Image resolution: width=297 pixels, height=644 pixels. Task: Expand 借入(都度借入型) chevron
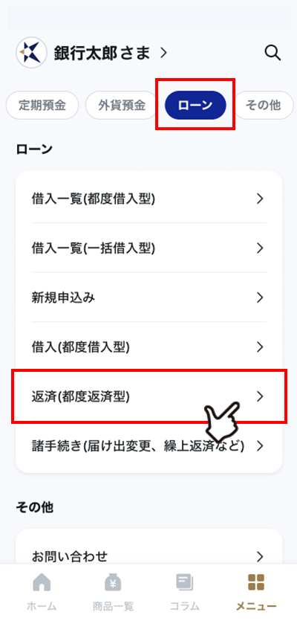pyautogui.click(x=259, y=347)
